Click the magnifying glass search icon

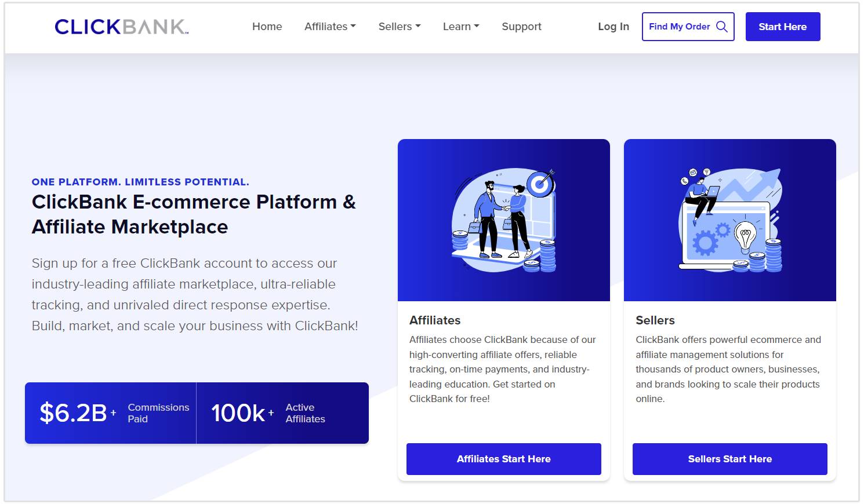point(722,27)
